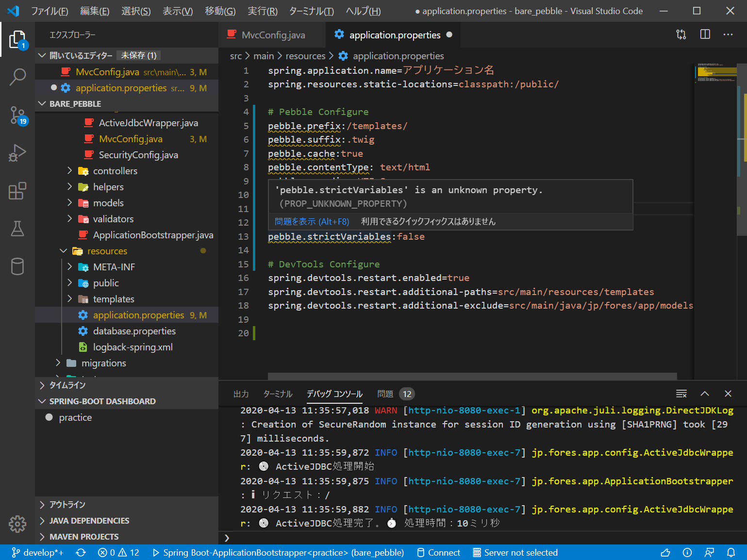Open the Manage gear menu
This screenshot has width=747, height=560.
(17, 524)
